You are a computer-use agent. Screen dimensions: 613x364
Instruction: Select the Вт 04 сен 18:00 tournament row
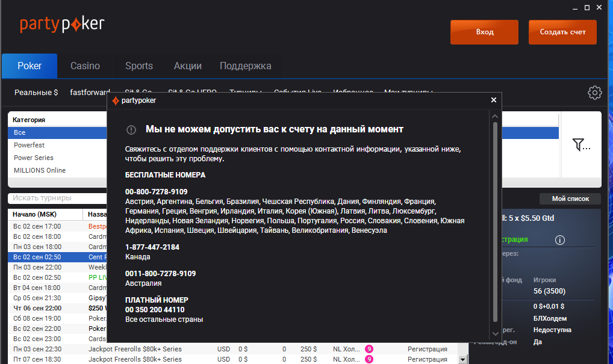click(57, 288)
